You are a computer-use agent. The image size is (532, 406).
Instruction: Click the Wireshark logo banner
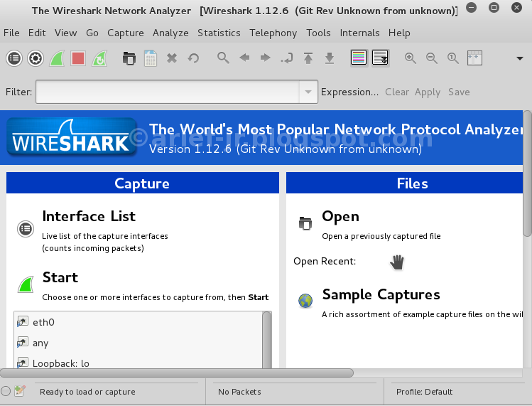click(x=71, y=137)
